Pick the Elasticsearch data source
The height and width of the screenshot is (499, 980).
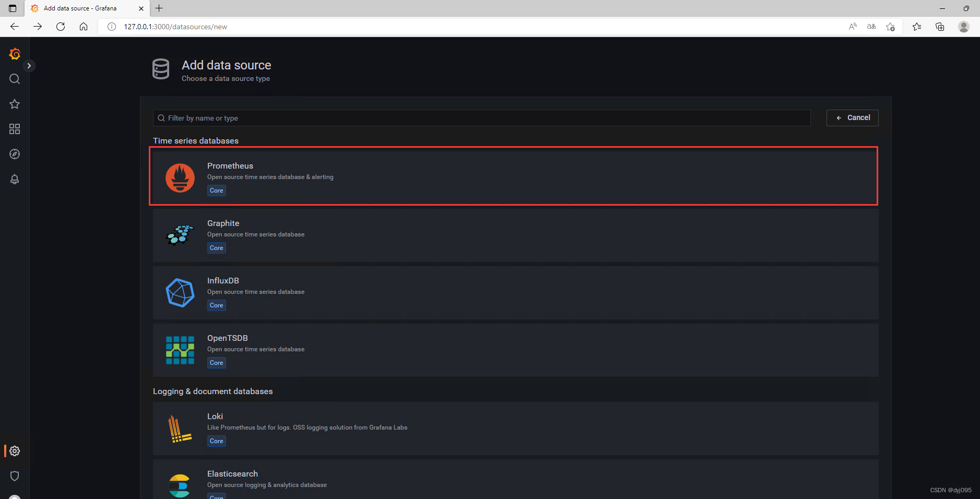click(516, 479)
